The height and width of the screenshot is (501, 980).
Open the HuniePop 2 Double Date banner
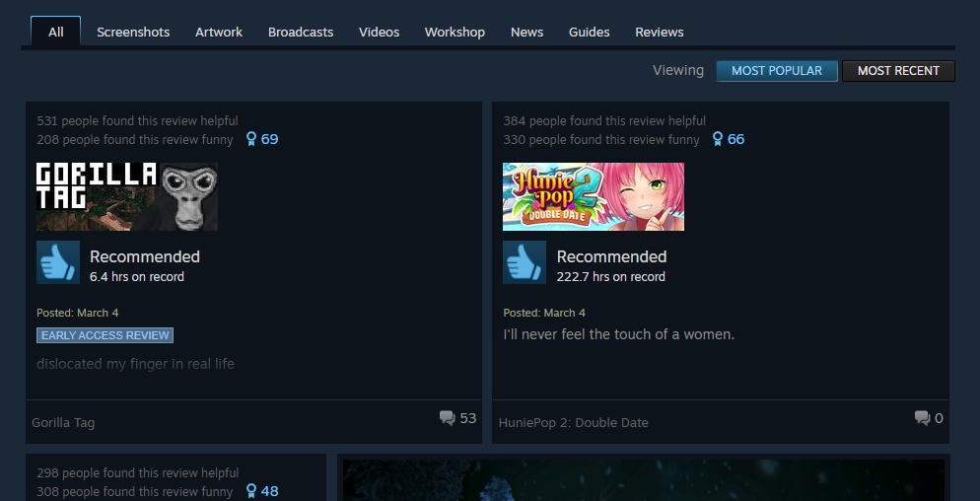point(594,196)
